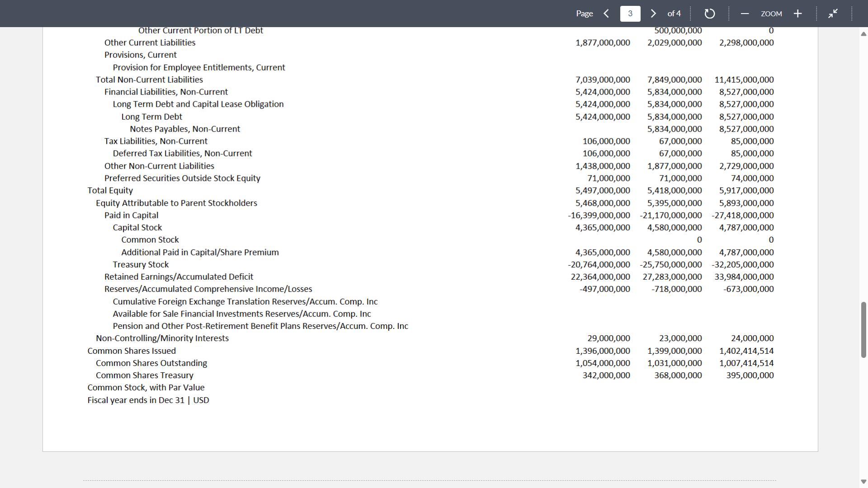Select 'Paid in Capital' row label
The height and width of the screenshot is (488, 868).
pos(131,216)
